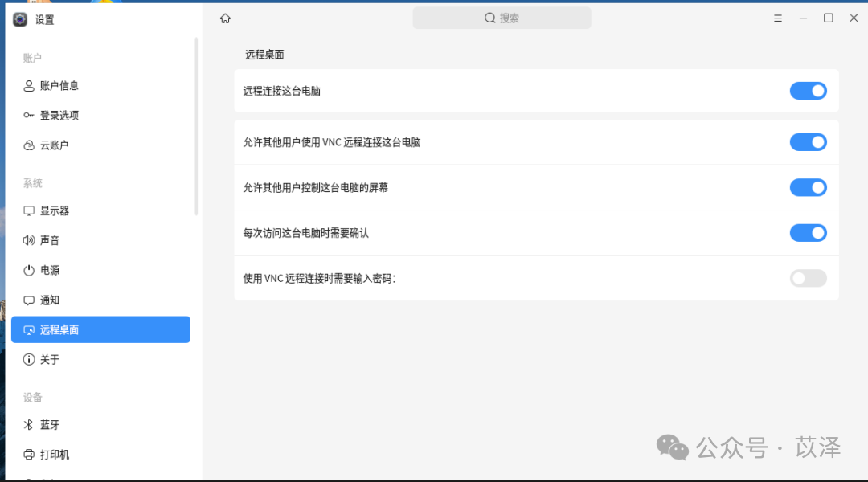Click the 打印机 printer icon

(28, 454)
